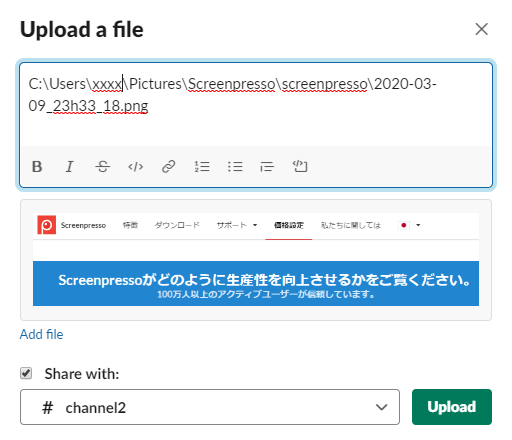This screenshot has width=512, height=440.
Task: Click the Upload a file heading
Action: click(82, 30)
